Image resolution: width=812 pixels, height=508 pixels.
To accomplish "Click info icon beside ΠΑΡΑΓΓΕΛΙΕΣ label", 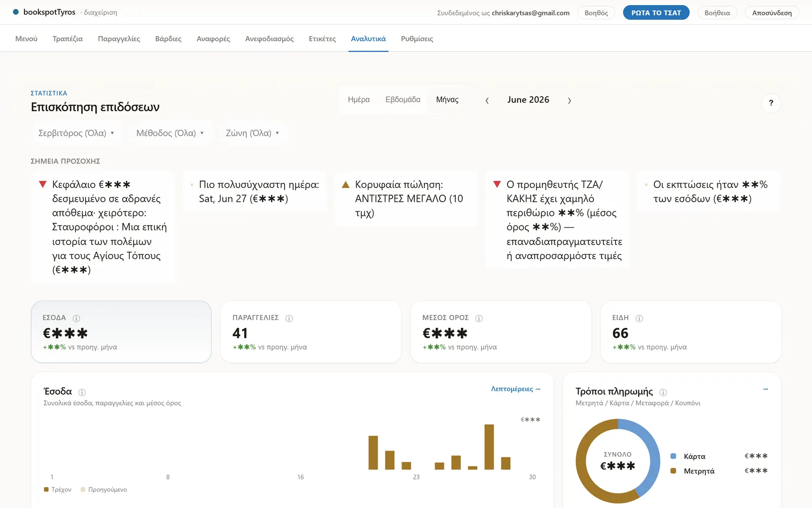I will 289,319.
